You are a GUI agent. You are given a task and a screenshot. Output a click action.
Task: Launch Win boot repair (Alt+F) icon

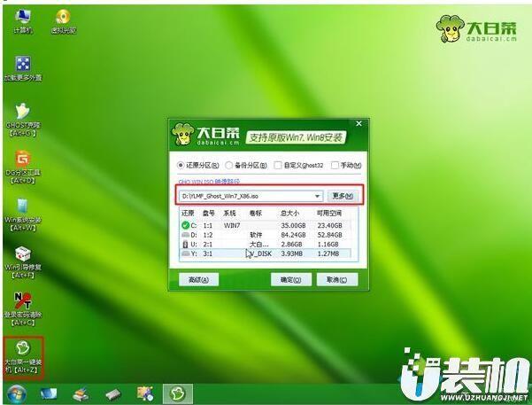[x=23, y=262]
